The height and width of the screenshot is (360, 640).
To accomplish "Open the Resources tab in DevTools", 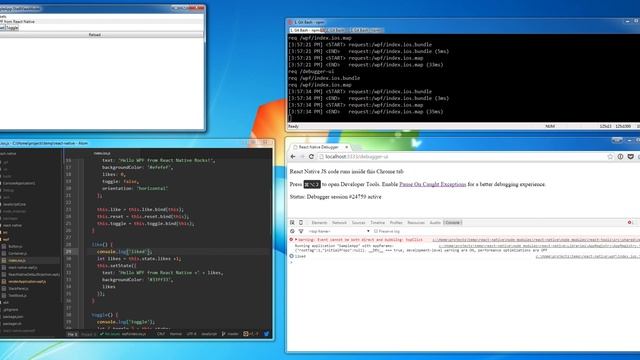I will (x=416, y=222).
